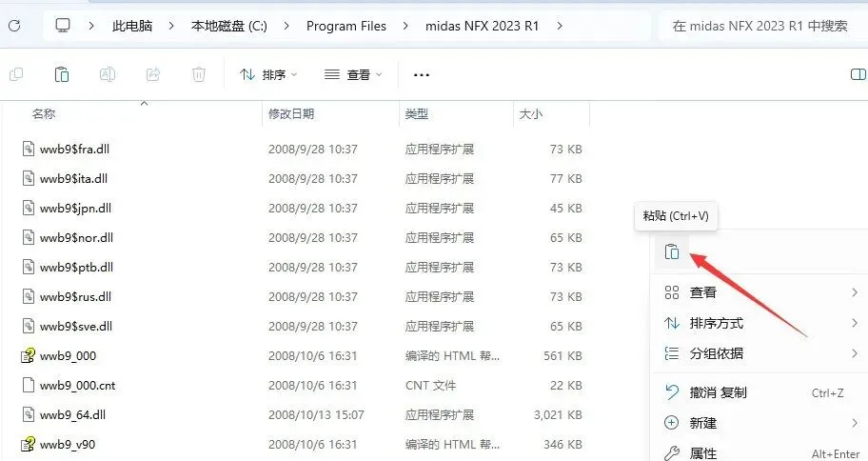Screen dimensions: 868x461
Task: Sort by 类型 column header
Action: point(416,113)
